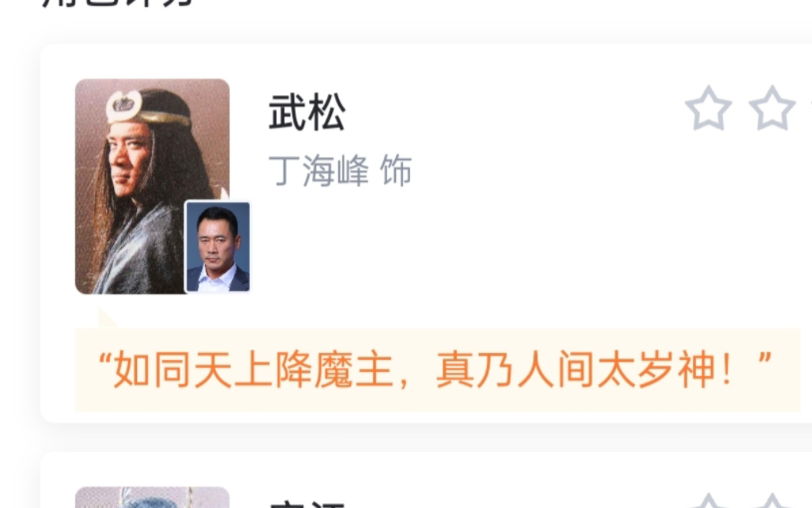Click the quote text 真乃人间太岁神
The image size is (812, 508).
pyautogui.click(x=576, y=370)
